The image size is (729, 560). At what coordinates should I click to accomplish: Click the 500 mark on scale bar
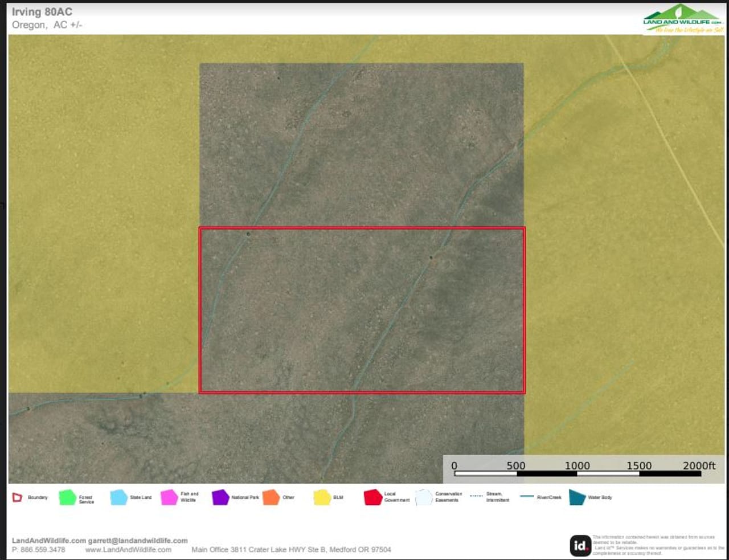tap(516, 465)
